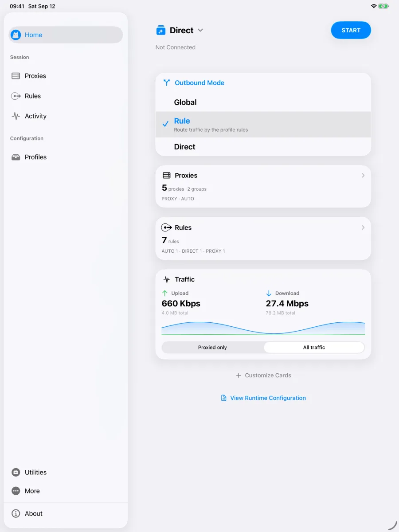399x532 pixels.
Task: Click the Configuration section header
Action: pos(27,138)
